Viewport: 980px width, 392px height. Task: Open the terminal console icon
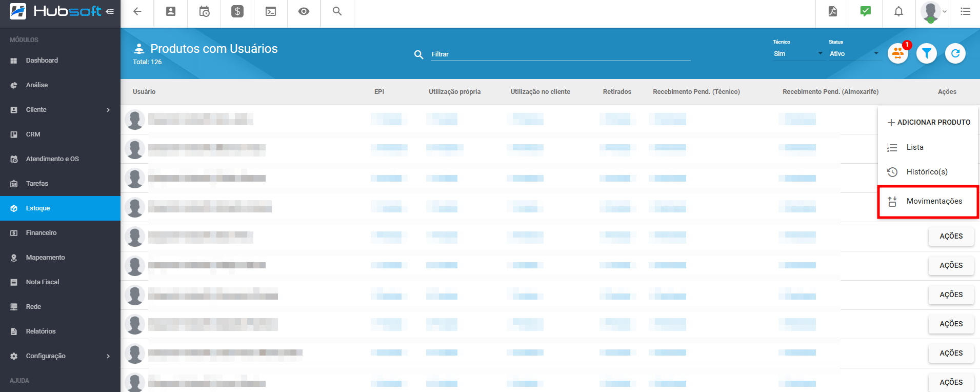coord(271,11)
